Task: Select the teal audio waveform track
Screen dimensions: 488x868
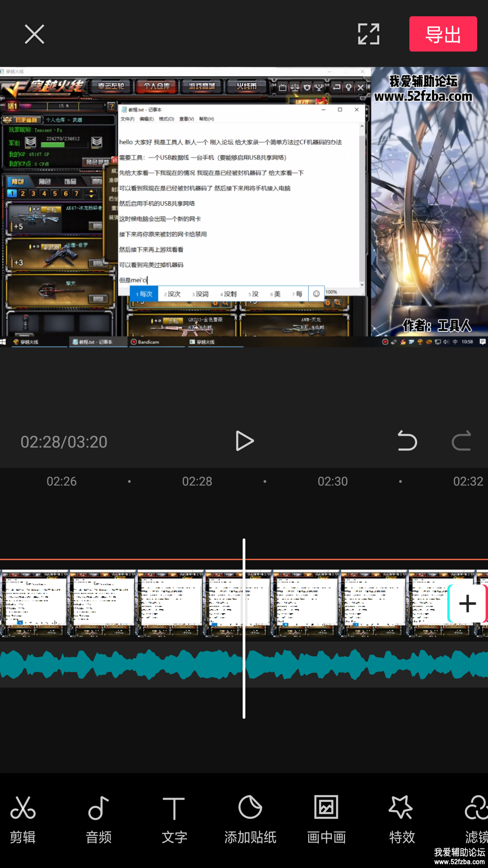Action: 244,665
